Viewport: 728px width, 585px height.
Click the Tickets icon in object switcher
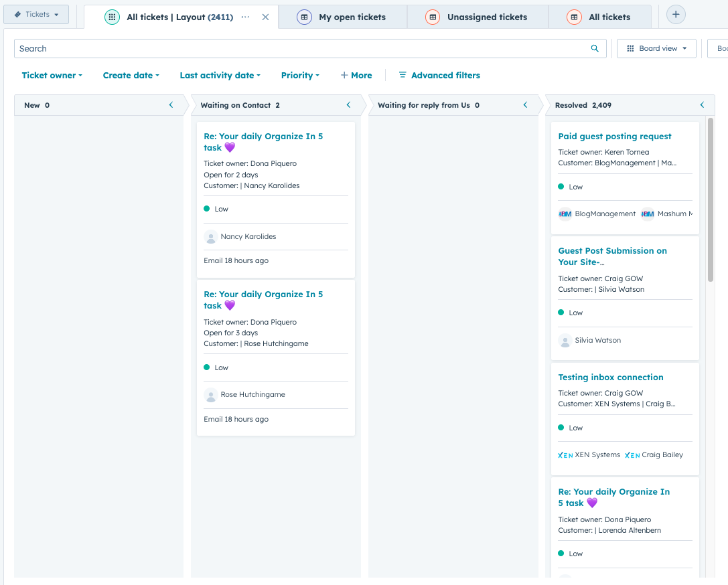[17, 14]
